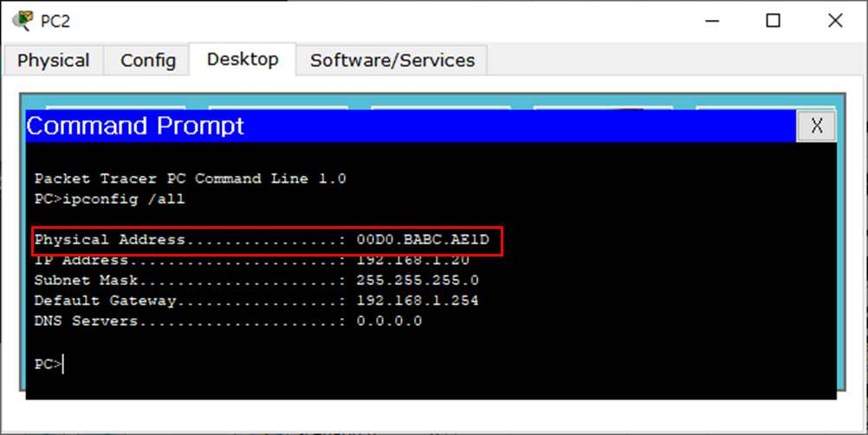
Task: Close the PC2 window
Action: (835, 21)
